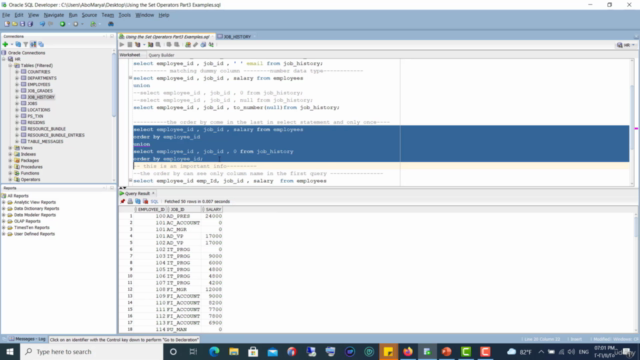This screenshot has width=640, height=360.
Task: Click the Autotrace icon in worksheet toolbar
Action: (150, 44)
